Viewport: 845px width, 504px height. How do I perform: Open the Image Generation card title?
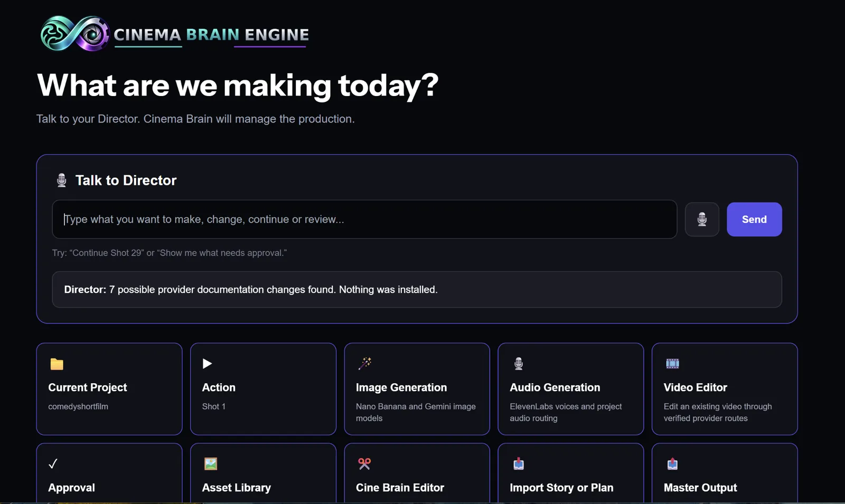401,387
